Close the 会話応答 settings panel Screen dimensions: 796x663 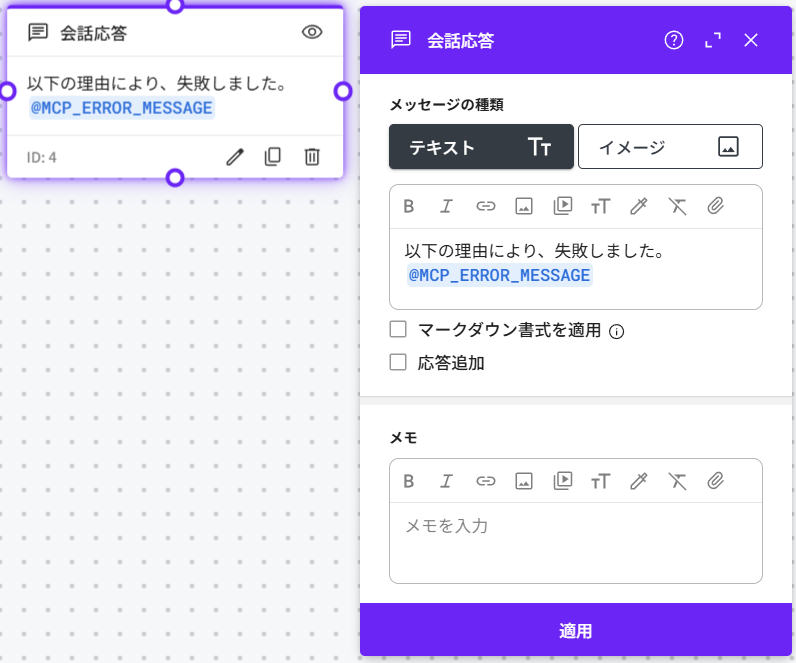(x=752, y=40)
